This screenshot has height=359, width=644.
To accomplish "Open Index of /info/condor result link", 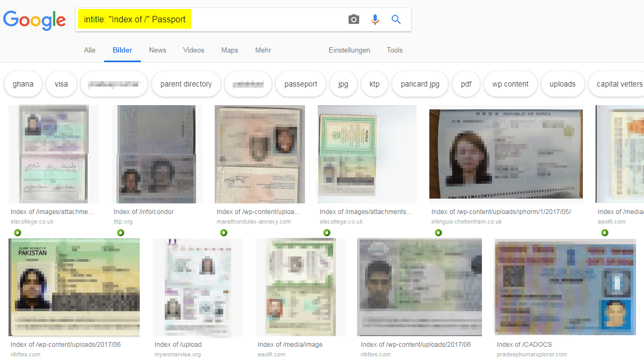I will tap(144, 212).
